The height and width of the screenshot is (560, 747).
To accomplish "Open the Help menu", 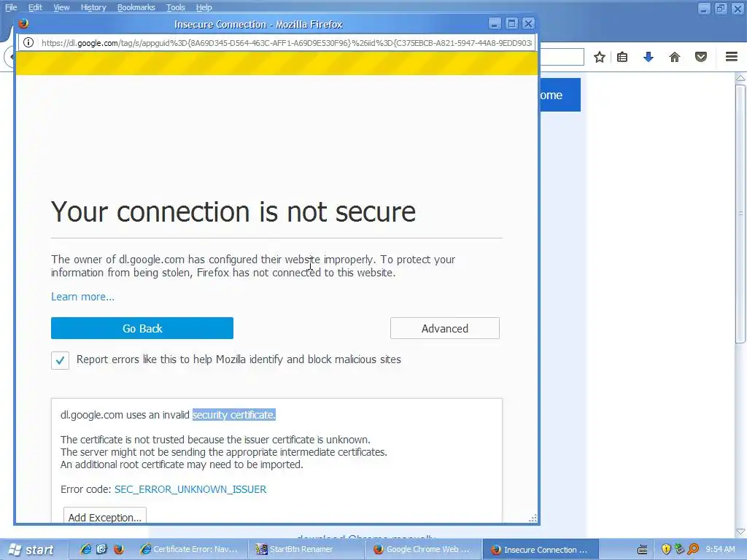I will point(204,7).
